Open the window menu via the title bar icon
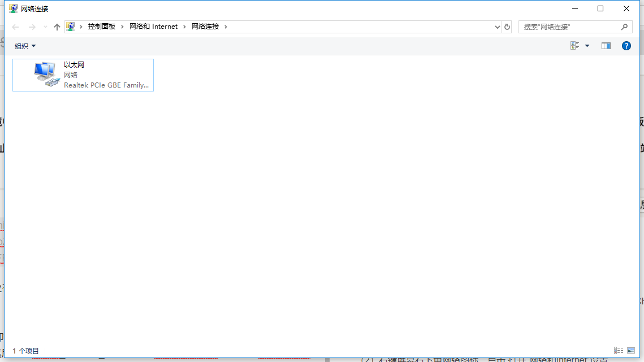Screen dimensions: 644x362 [x=12, y=8]
